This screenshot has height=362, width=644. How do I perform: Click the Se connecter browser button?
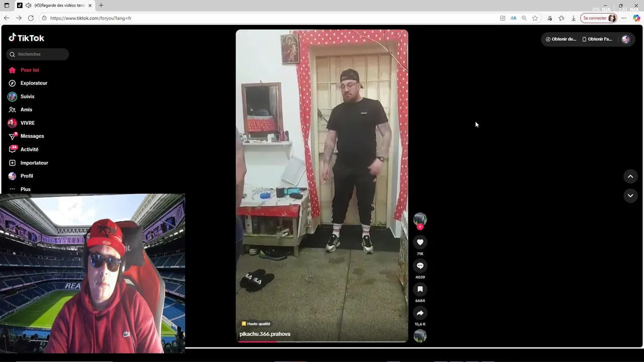[599, 18]
